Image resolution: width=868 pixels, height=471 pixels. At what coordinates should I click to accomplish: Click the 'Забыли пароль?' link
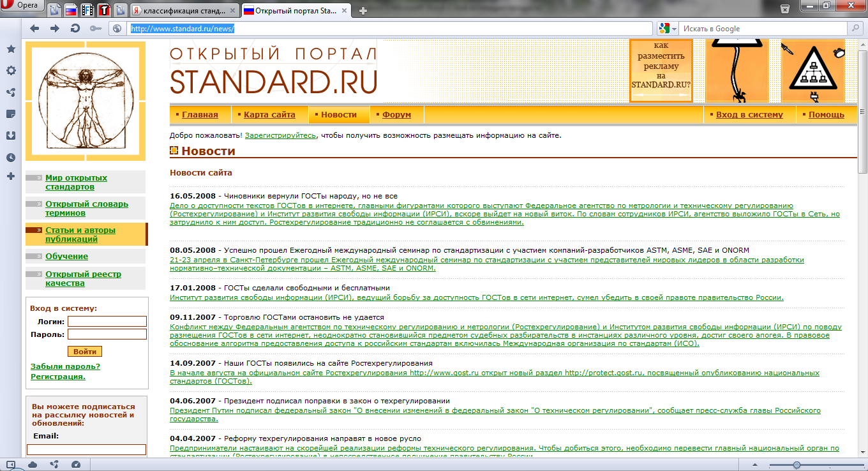click(x=65, y=366)
